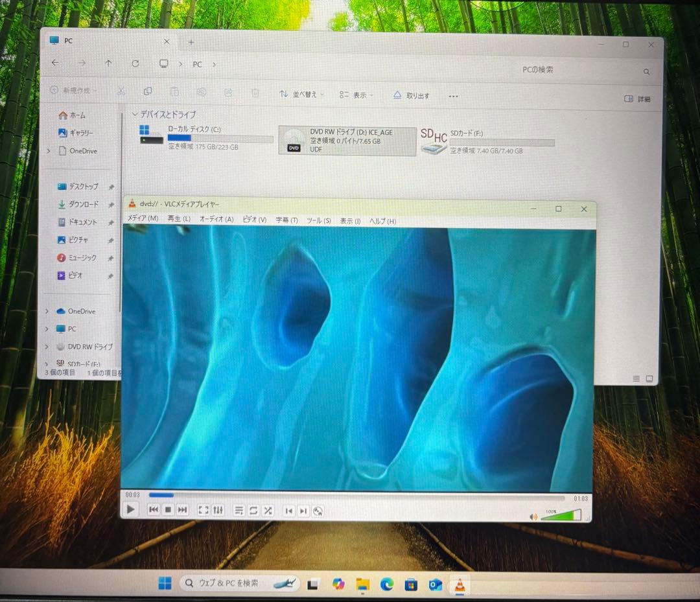Open VLC's extended settings equalizer

tap(218, 510)
